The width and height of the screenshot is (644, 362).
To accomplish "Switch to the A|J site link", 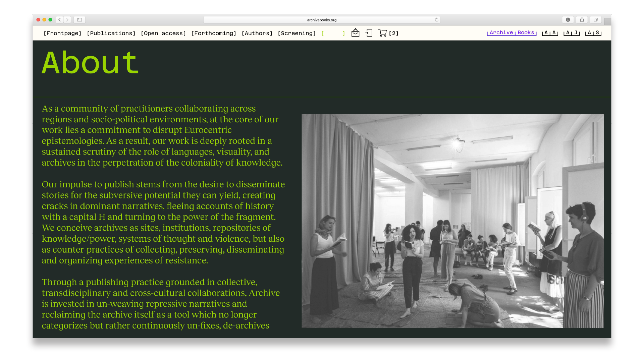I will click(x=572, y=33).
